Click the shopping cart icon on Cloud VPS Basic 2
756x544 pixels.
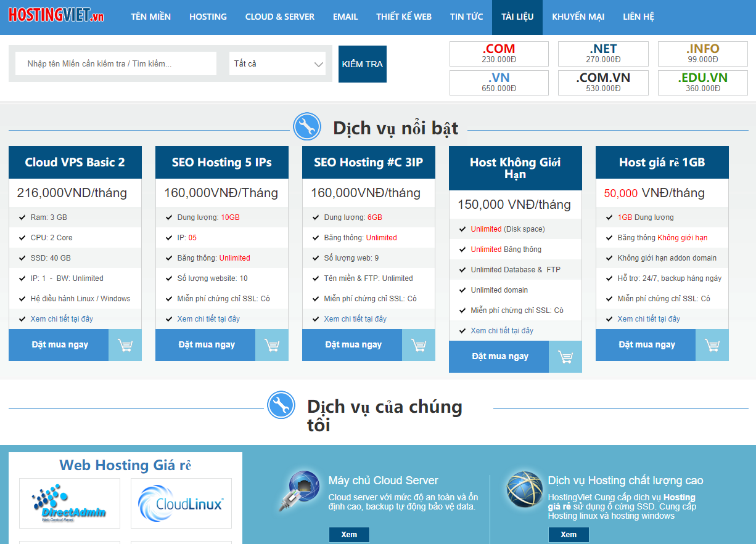[125, 345]
